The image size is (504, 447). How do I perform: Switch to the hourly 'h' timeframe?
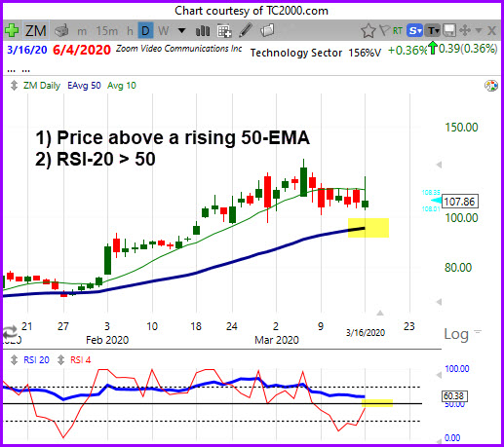[x=130, y=31]
